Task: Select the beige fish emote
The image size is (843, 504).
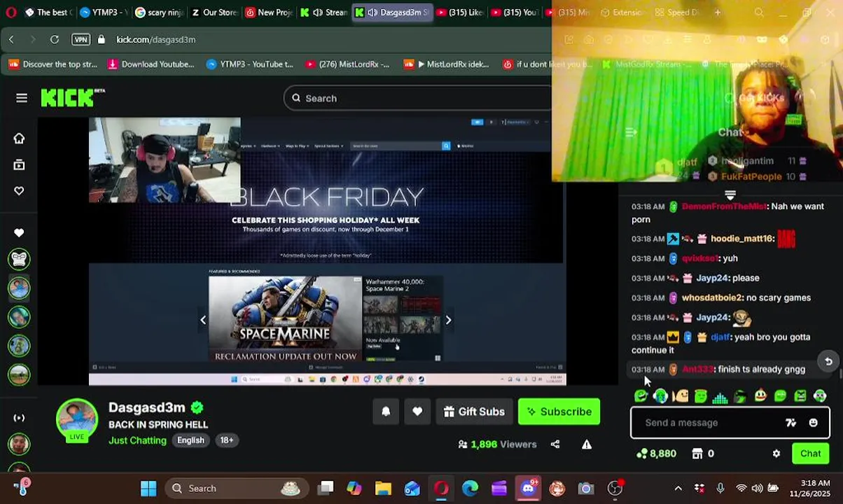Action: (x=681, y=397)
